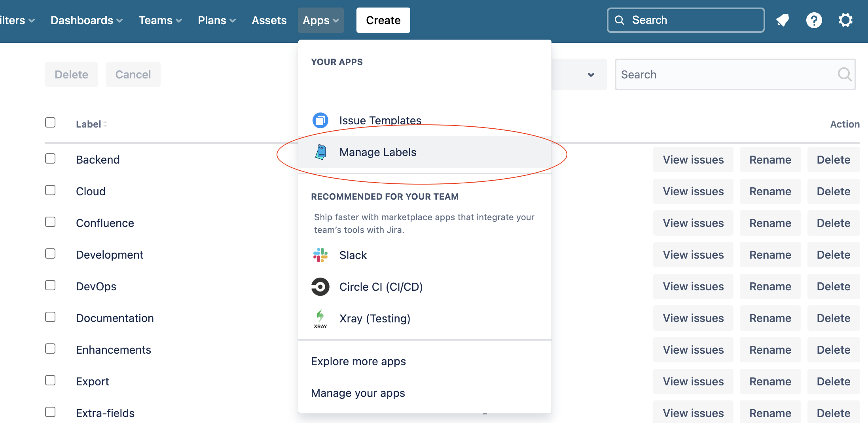Viewport: 868px width, 423px height.
Task: Sort by the Label column arrows
Action: (105, 124)
